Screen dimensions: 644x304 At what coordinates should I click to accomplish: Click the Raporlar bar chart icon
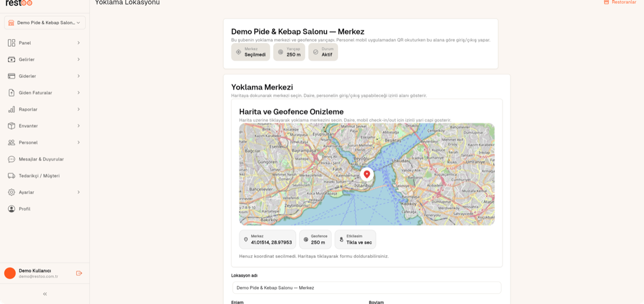coord(11,109)
